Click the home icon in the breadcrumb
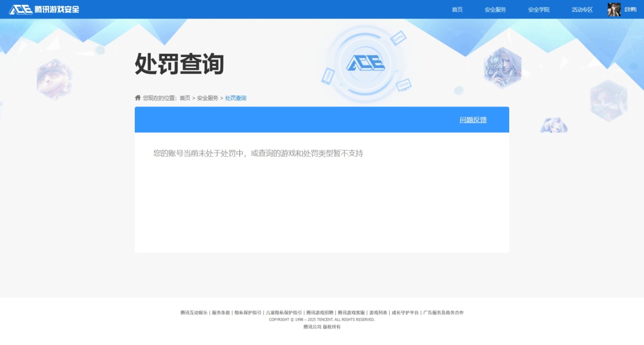 point(137,98)
